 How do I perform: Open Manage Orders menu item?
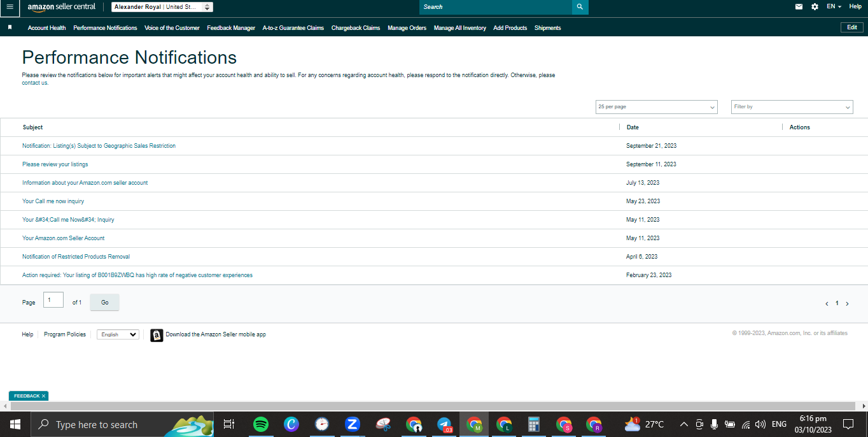click(x=407, y=28)
